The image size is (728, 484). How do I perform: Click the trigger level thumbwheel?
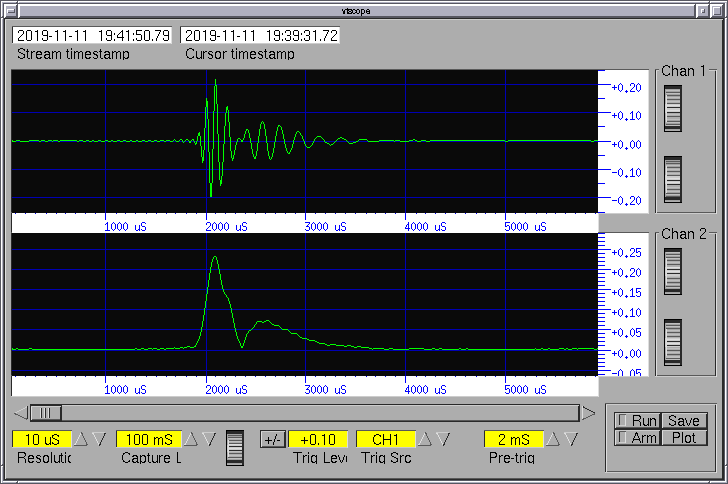point(236,448)
